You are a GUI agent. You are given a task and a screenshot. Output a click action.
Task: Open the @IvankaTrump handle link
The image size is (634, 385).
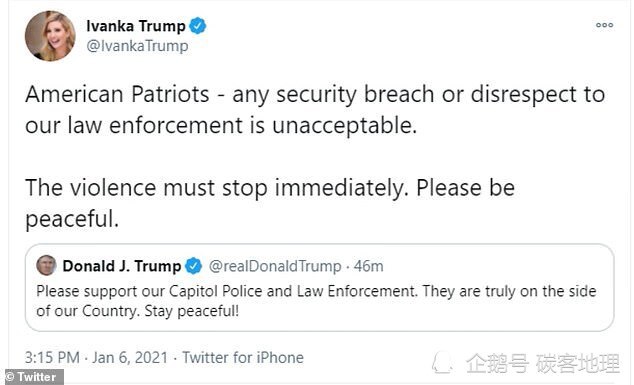tap(137, 46)
